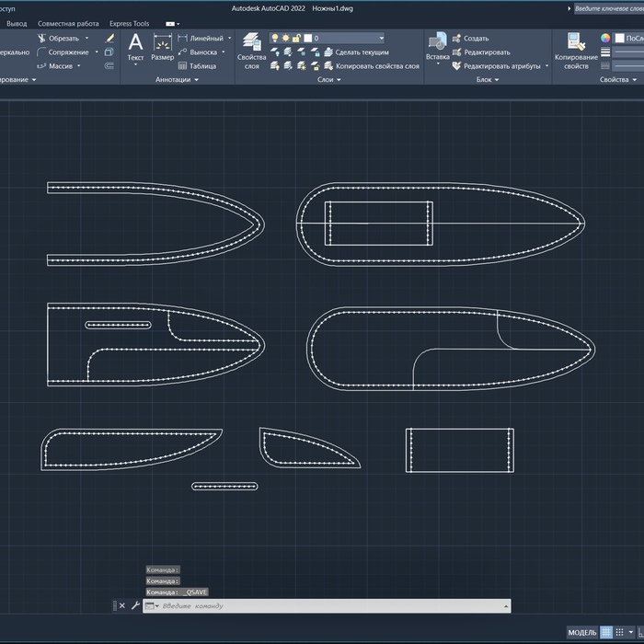Switch to the Collaborate (Совместная работа) tab
This screenshot has height=644, width=644.
(68, 23)
